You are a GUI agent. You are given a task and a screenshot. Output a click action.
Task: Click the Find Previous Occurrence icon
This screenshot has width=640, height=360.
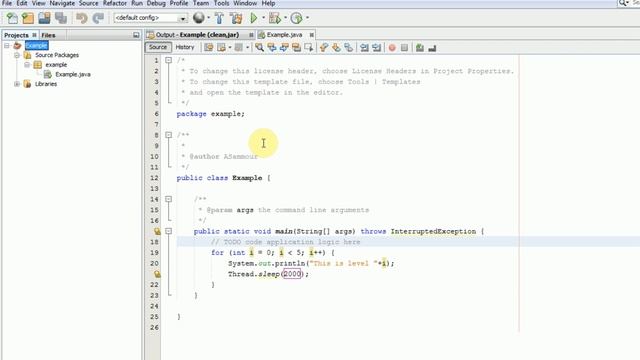(x=272, y=48)
